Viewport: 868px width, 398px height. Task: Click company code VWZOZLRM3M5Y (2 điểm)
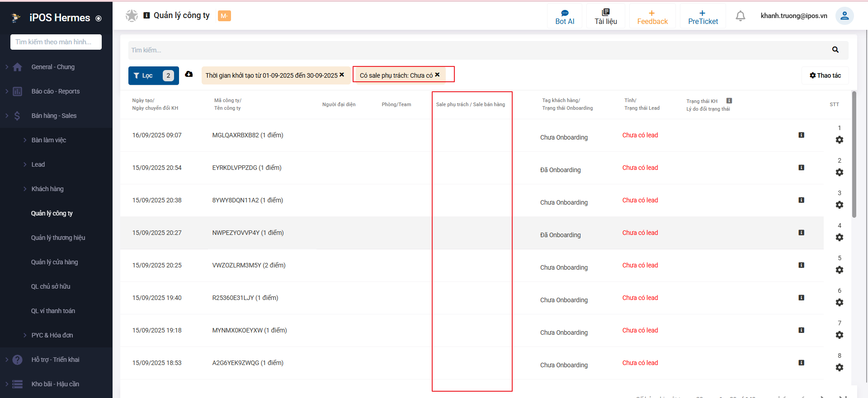(249, 265)
